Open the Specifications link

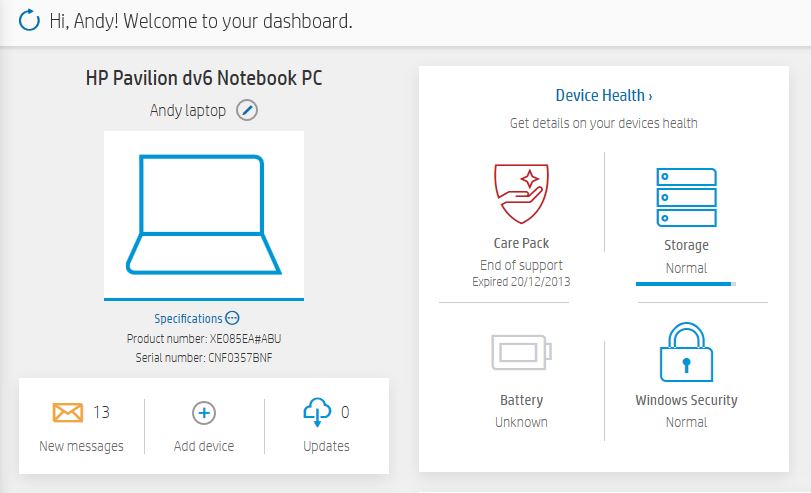click(x=188, y=318)
